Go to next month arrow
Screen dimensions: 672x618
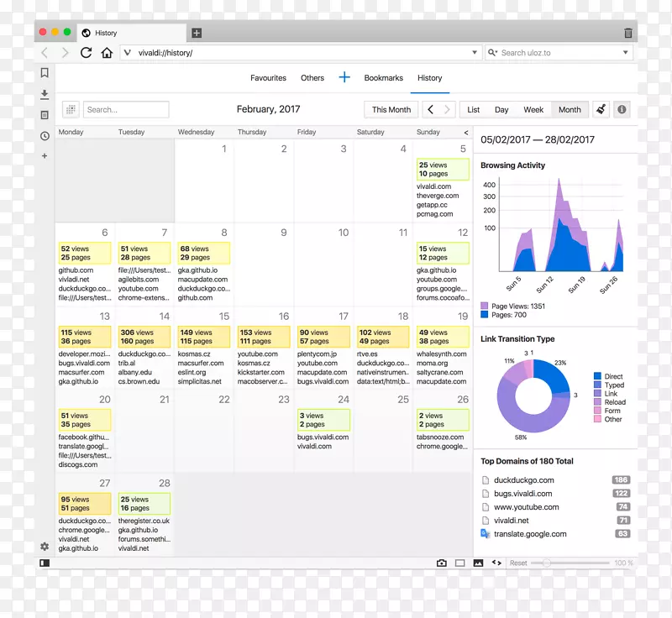447,110
